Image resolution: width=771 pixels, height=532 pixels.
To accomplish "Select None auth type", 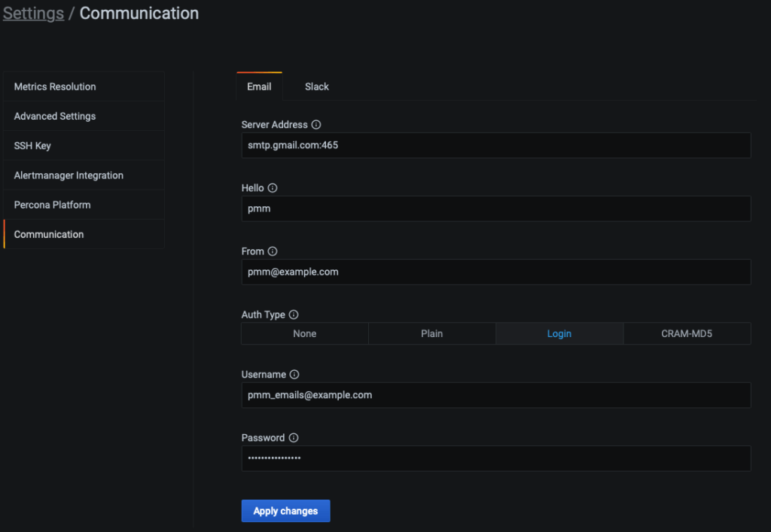I will [x=305, y=333].
